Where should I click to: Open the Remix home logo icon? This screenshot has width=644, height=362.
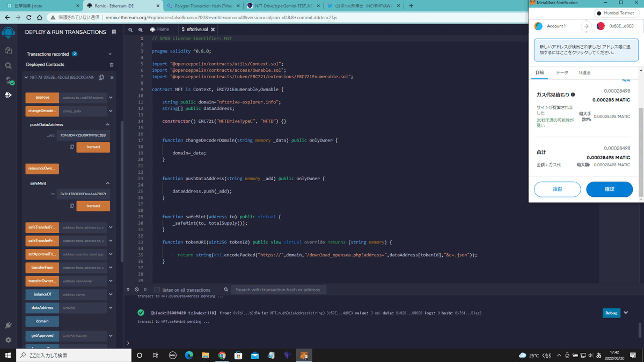(x=8, y=33)
